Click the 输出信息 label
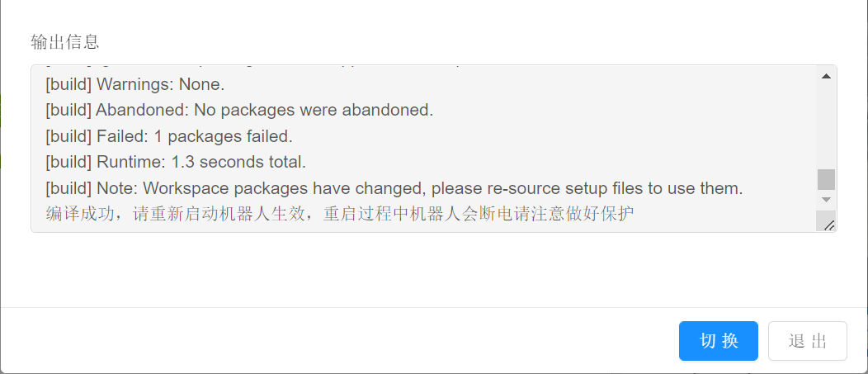Screen dimensions: 868x374 [65, 41]
